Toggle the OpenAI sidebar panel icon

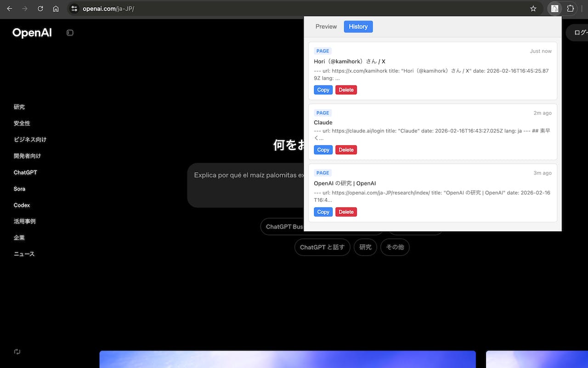[x=70, y=33]
